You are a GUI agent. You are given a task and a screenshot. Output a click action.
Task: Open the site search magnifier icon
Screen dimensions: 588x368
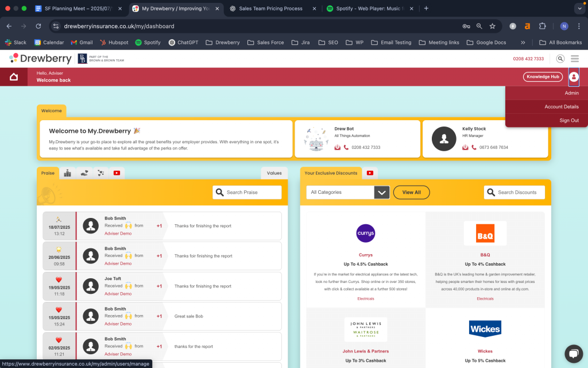[x=560, y=59]
